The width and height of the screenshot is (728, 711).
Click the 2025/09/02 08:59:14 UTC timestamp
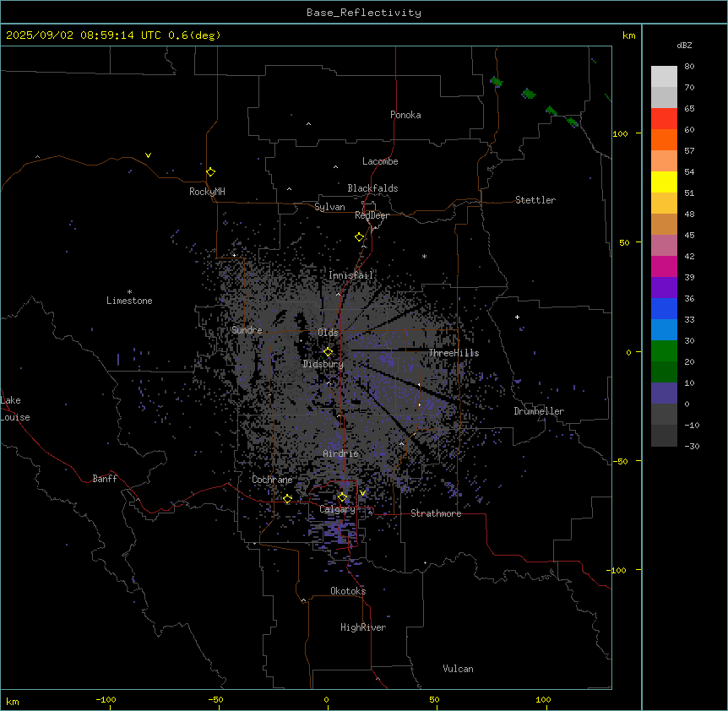point(84,35)
